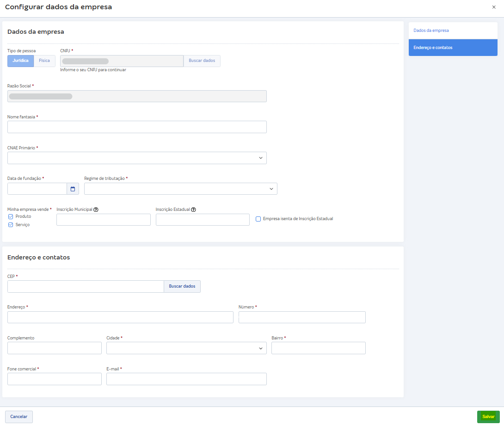Close the Configurar dados da empresa dialog
This screenshot has width=504, height=425.
pos(494,7)
